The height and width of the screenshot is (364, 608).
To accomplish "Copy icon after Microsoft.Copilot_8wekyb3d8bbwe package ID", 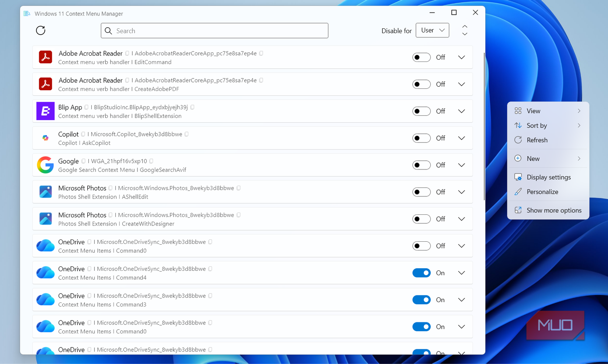I will 186,134.
